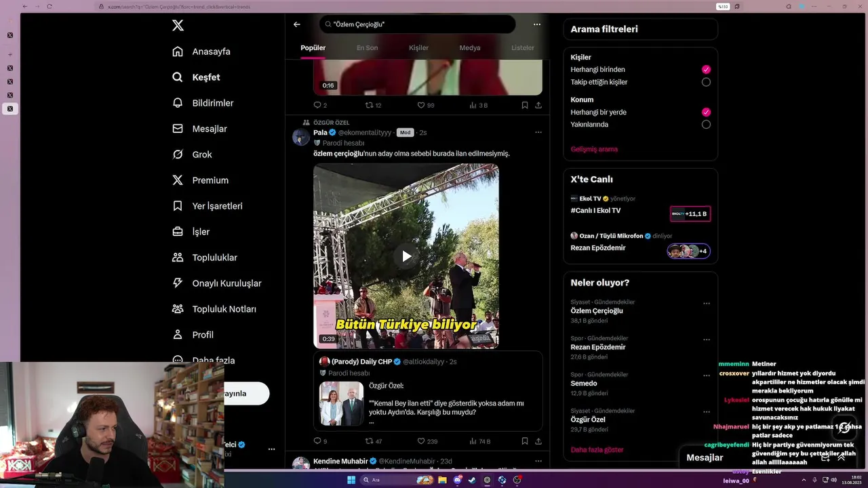
Task: Reply to top tweet with 2 replies
Action: point(320,105)
